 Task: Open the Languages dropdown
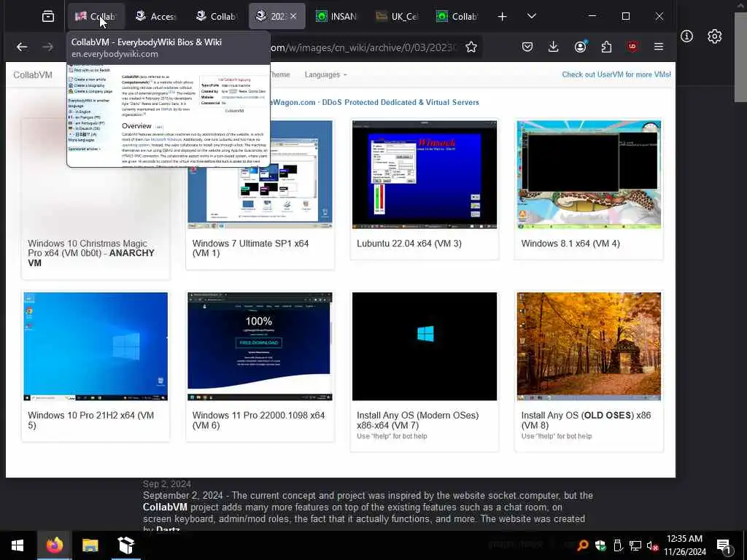326,75
